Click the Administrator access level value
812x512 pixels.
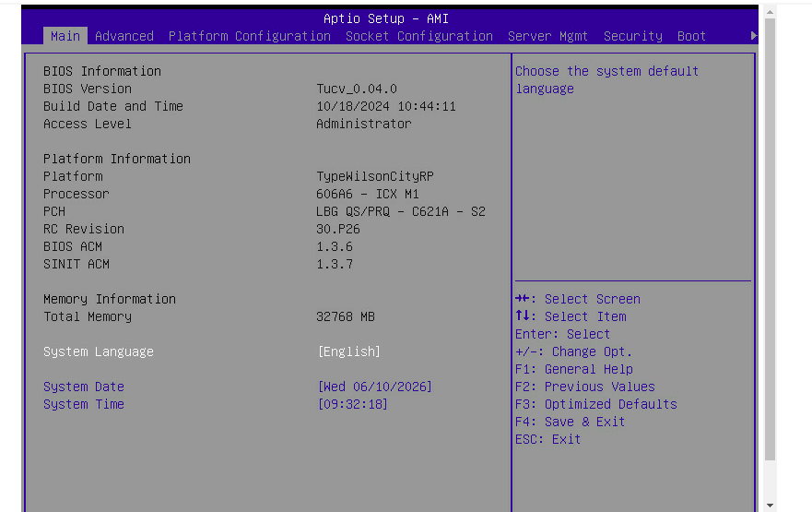[x=364, y=124]
